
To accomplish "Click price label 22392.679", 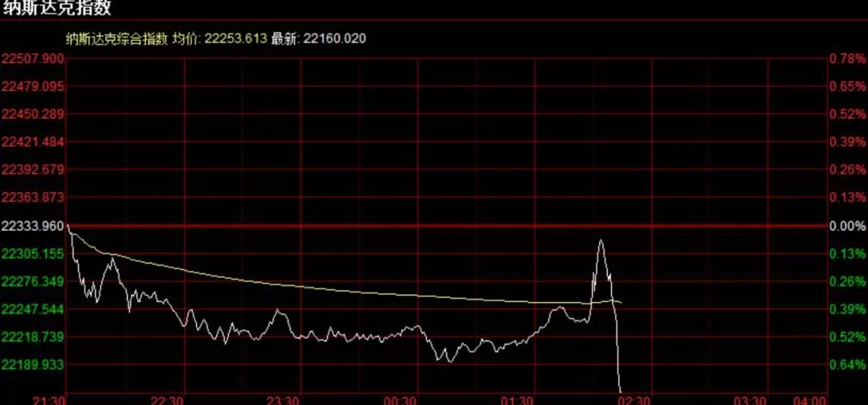I will tap(33, 170).
